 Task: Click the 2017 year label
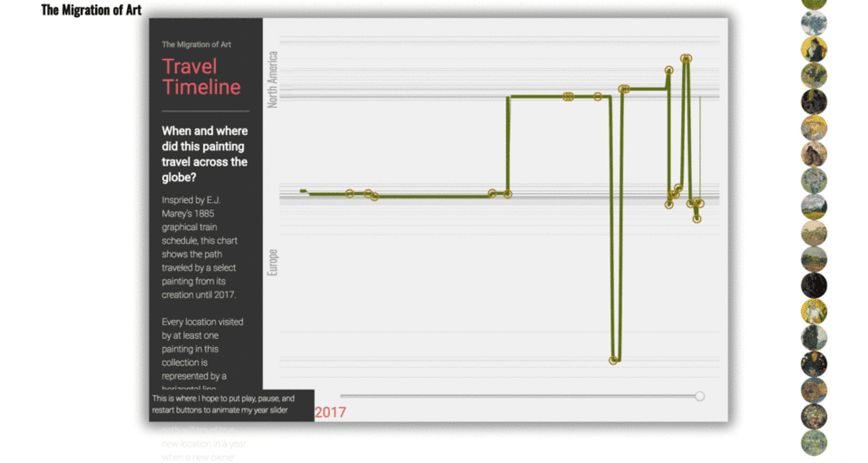click(x=330, y=412)
